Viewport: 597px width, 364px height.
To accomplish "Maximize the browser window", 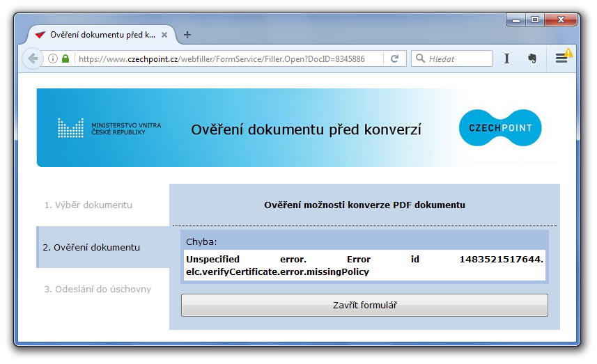I will click(535, 19).
